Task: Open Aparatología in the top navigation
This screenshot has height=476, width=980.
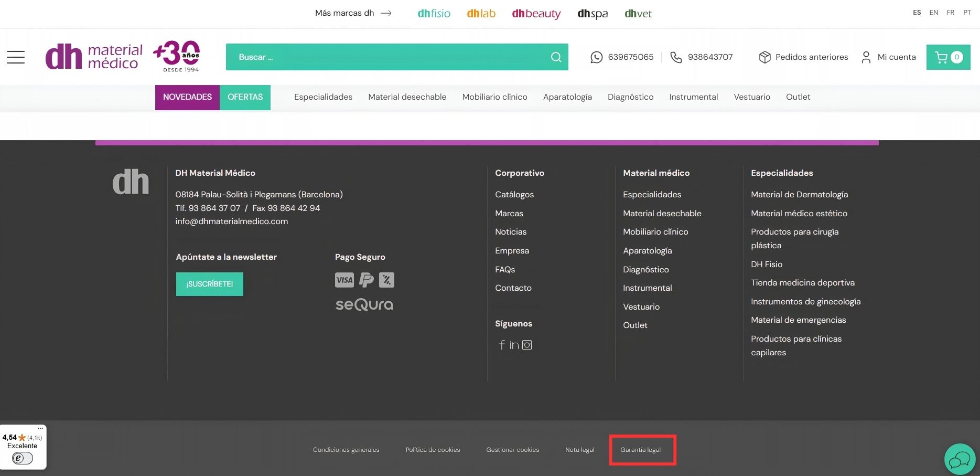Action: point(567,97)
